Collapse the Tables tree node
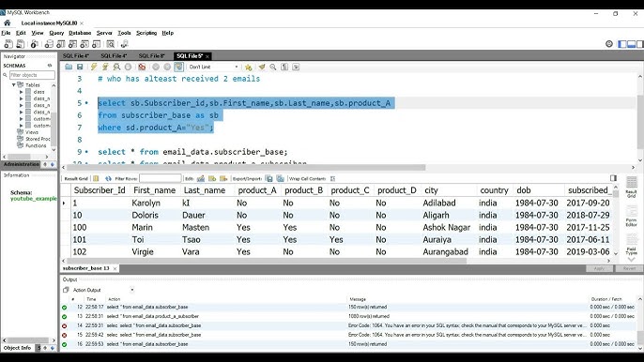The height and width of the screenshot is (362, 644). pyautogui.click(x=13, y=85)
